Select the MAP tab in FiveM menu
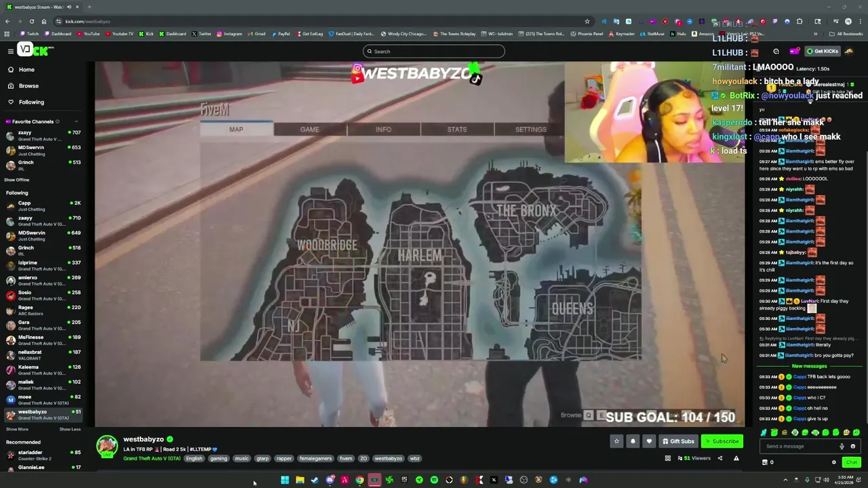 [x=236, y=129]
